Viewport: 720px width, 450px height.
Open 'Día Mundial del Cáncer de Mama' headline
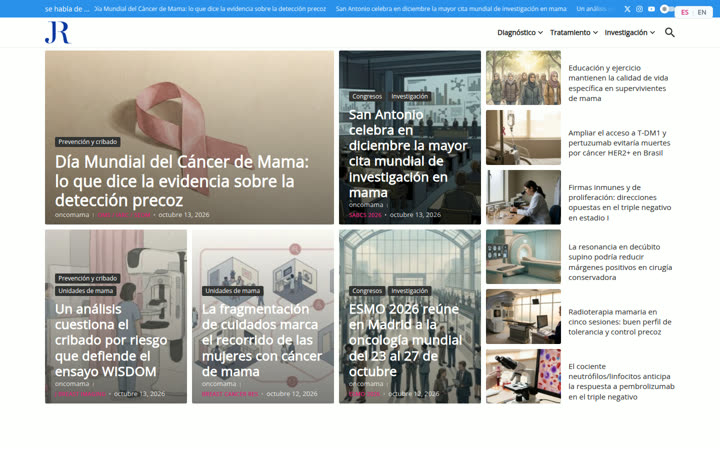[182, 181]
